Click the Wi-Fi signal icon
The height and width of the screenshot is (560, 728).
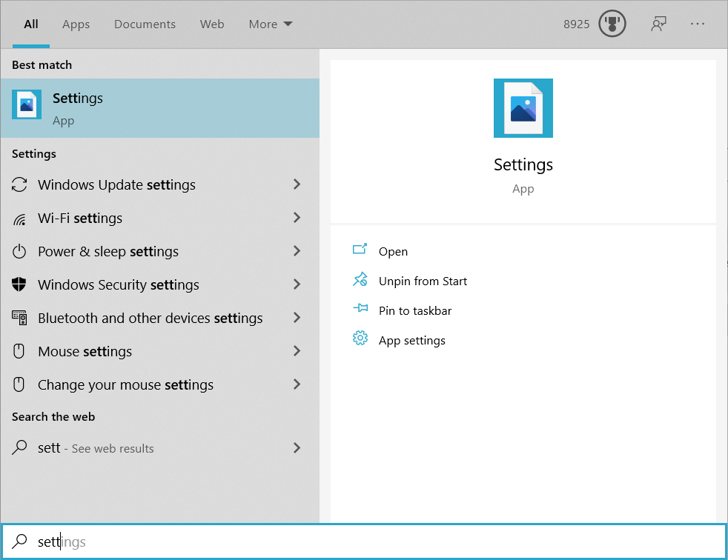[19, 219]
